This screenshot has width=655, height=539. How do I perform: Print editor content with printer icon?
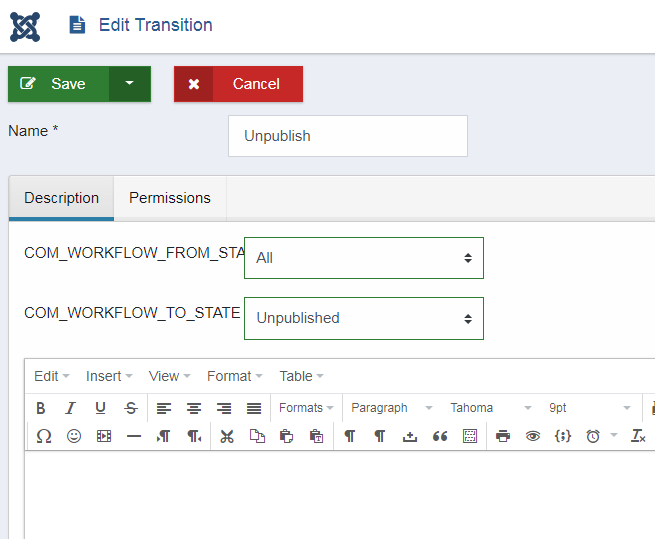(x=503, y=436)
